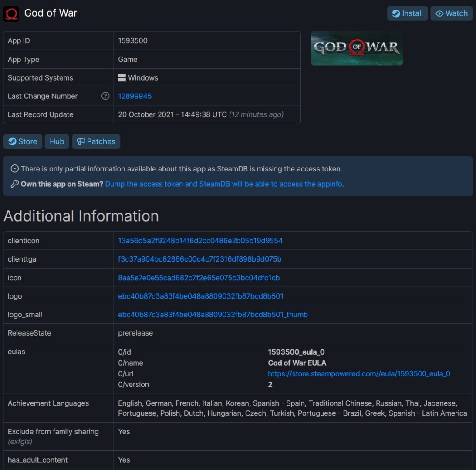476x470 pixels.
Task: Open change number 12899945 link
Action: [135, 96]
